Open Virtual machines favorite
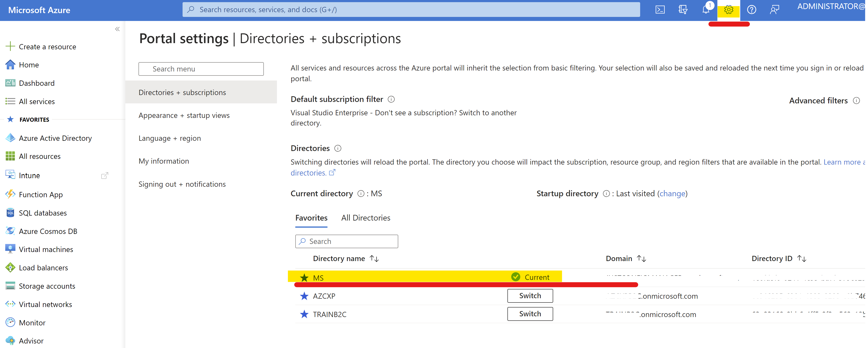The height and width of the screenshot is (348, 868). coord(46,249)
